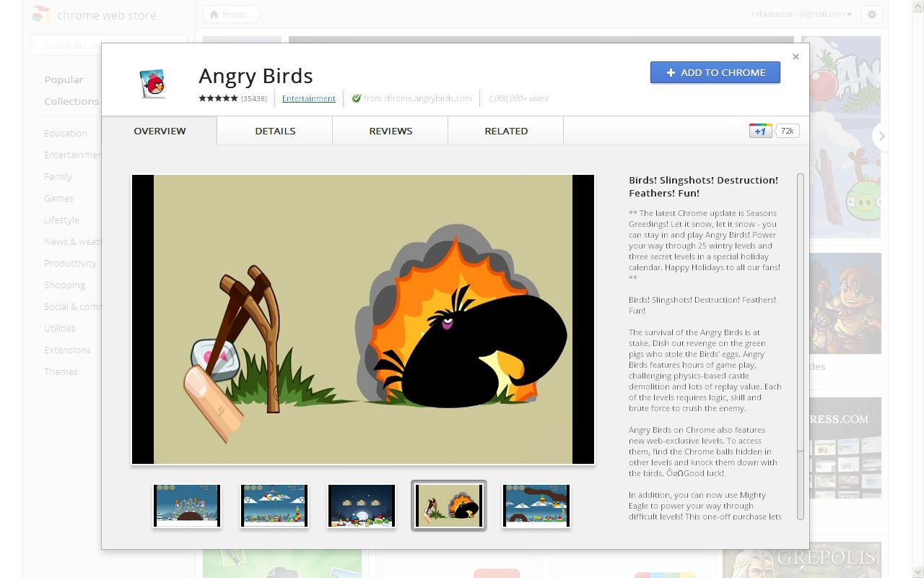Select the first screenshot thumbnail
Screen dimensions: 924x578
[x=187, y=506]
